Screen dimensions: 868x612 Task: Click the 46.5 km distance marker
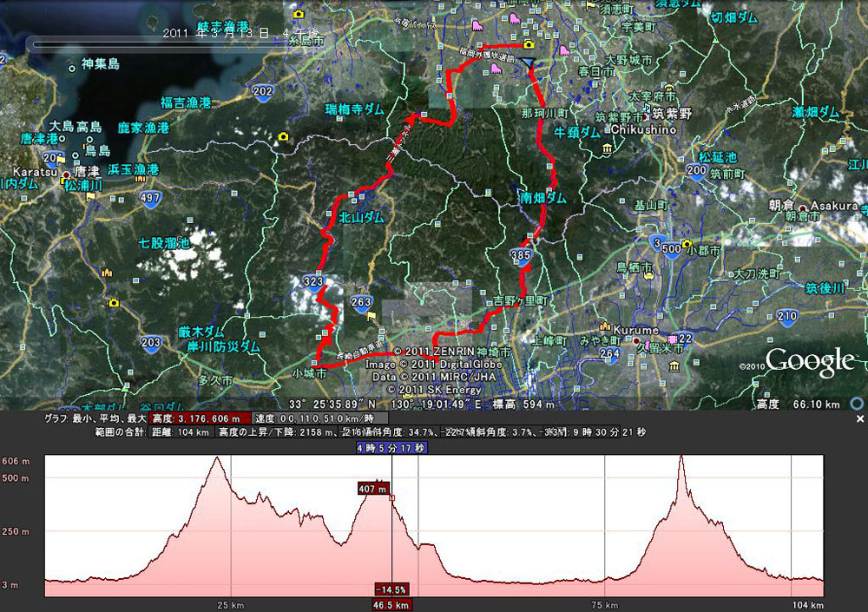pyautogui.click(x=391, y=605)
